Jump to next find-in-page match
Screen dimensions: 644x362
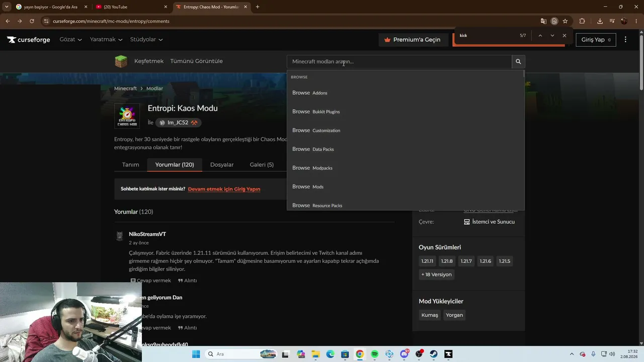[x=552, y=36]
